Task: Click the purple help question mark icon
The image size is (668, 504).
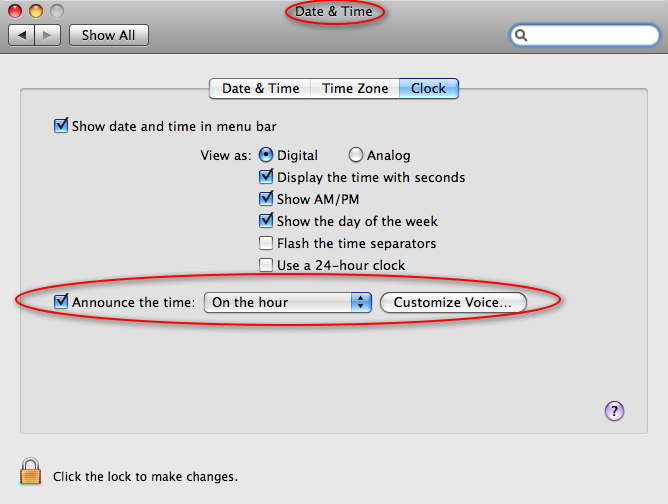Action: click(x=614, y=411)
